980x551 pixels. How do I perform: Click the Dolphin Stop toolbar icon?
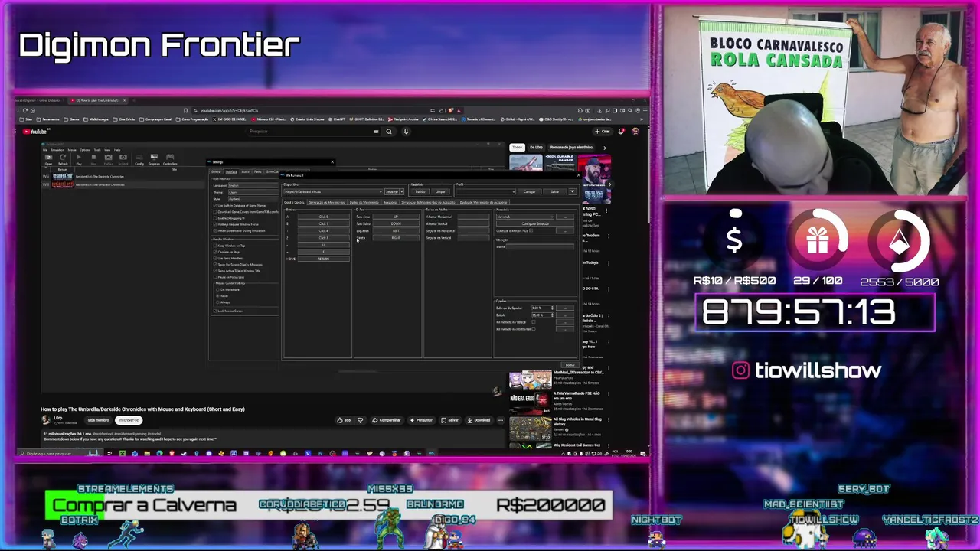(x=93, y=159)
